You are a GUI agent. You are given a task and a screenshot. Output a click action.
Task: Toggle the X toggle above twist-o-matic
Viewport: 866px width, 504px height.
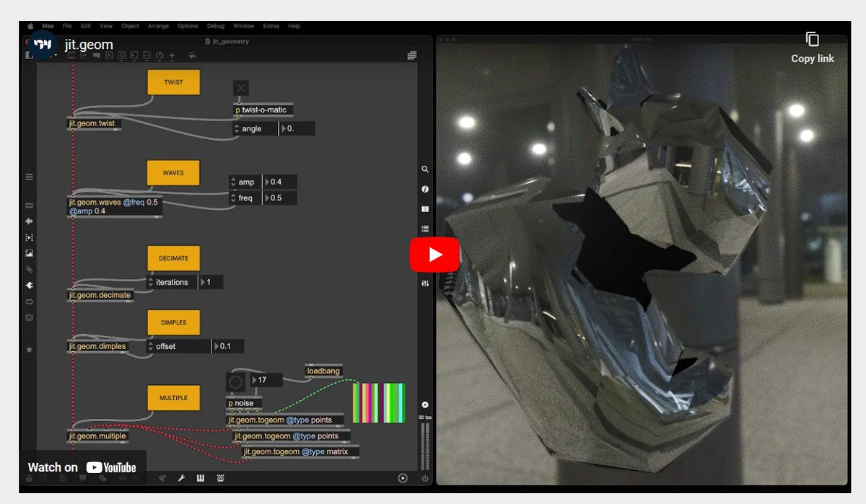pyautogui.click(x=241, y=88)
